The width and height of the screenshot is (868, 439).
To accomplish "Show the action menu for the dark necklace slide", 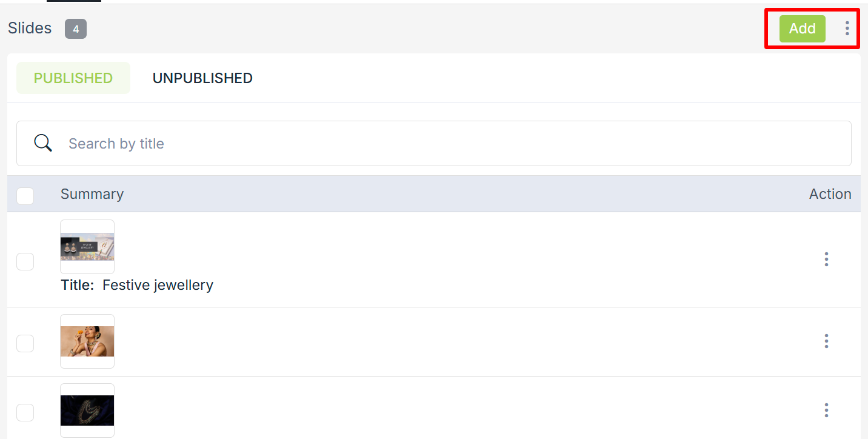I will [826, 411].
